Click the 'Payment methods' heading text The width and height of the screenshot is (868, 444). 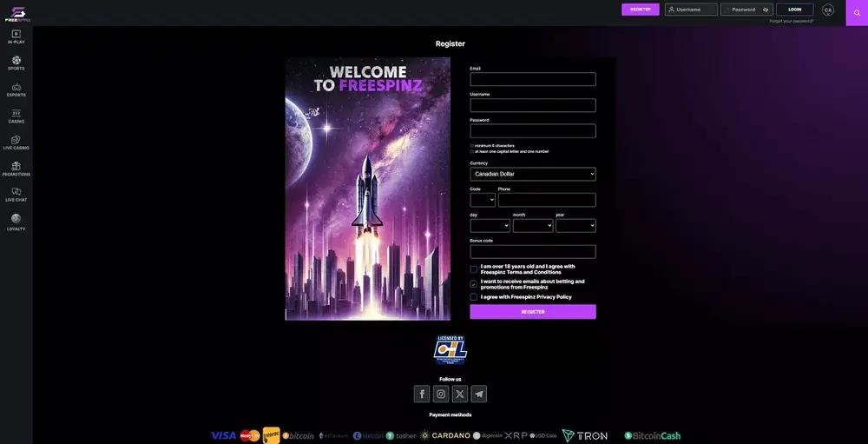(450, 414)
